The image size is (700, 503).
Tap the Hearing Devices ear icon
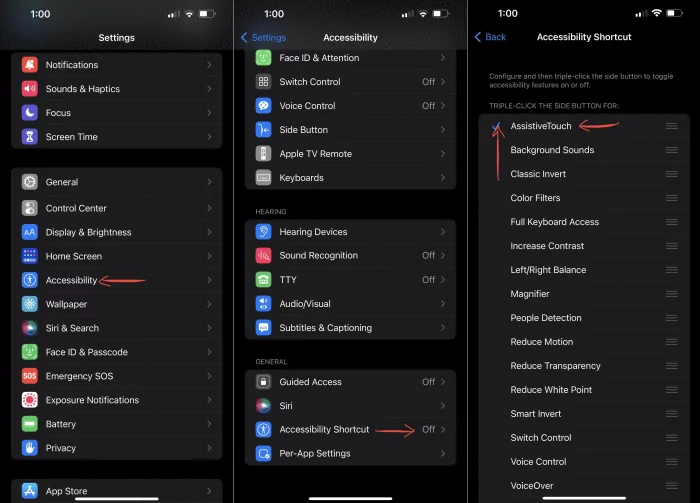263,232
